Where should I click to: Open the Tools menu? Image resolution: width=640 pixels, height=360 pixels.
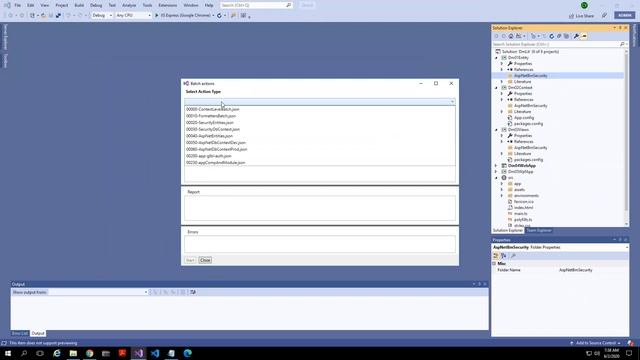[147, 5]
